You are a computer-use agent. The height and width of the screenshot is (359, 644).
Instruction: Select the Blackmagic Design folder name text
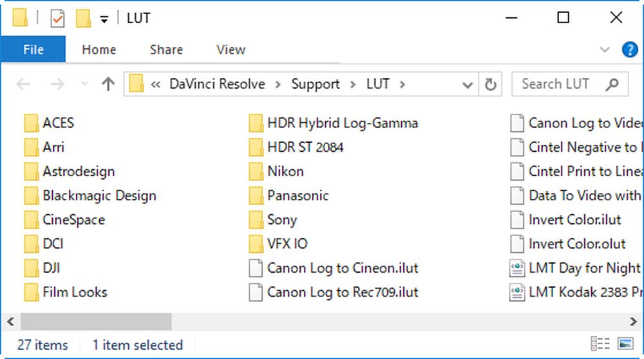coord(99,196)
